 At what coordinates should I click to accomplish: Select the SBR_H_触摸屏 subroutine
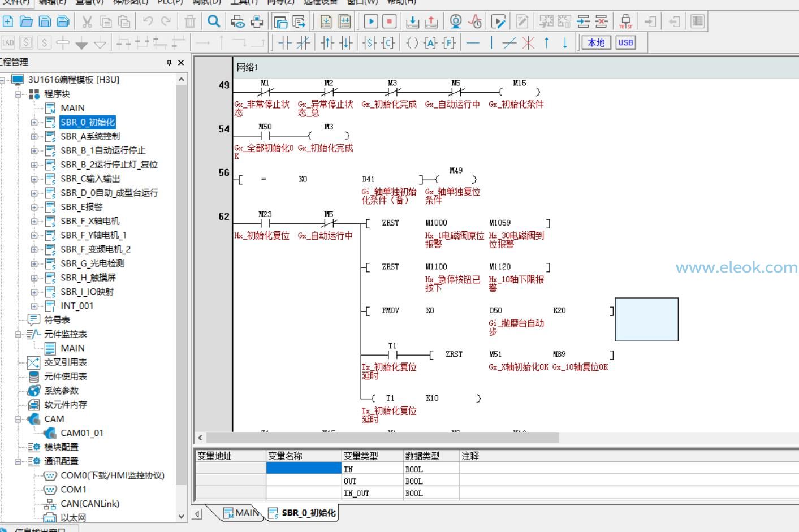(x=88, y=278)
